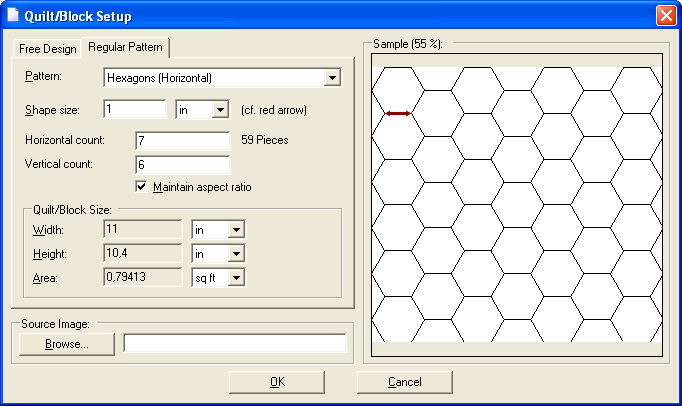Click the '(cf. red arrow)' note

(274, 110)
